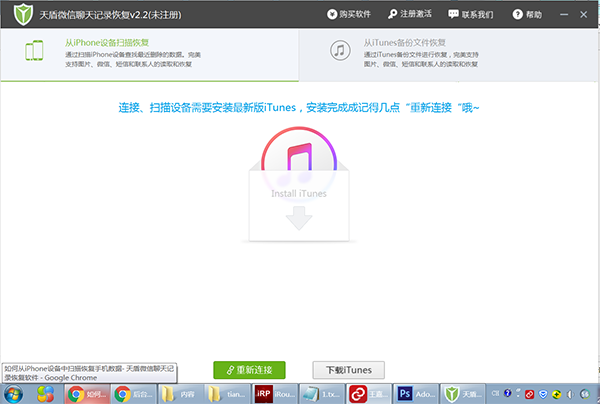Click the blue iTunes reconnect instruction text
Screen dimensions: 600x404
click(x=299, y=108)
